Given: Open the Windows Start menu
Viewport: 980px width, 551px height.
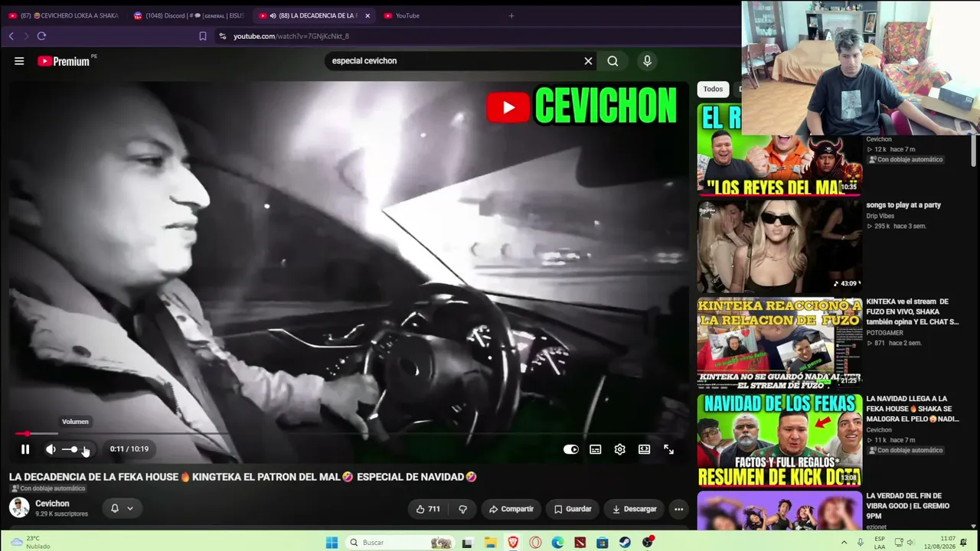Looking at the screenshot, I should (x=332, y=543).
